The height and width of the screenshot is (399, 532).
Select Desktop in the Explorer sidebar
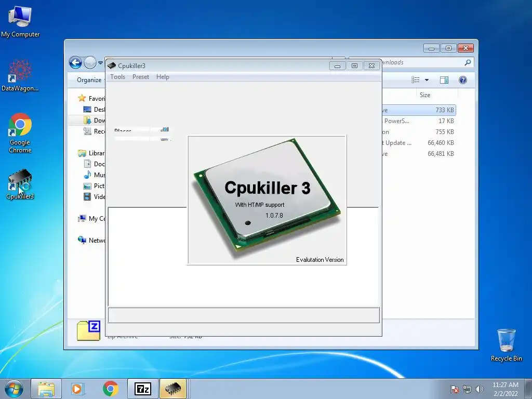(x=94, y=109)
